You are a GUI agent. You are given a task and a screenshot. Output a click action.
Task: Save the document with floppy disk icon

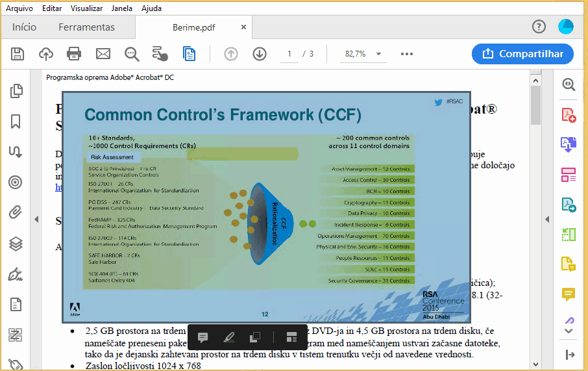18,54
